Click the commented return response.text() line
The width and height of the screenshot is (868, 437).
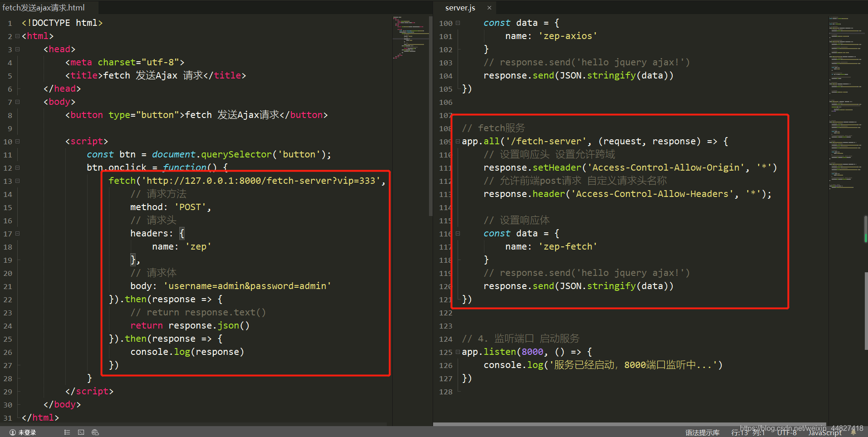198,312
